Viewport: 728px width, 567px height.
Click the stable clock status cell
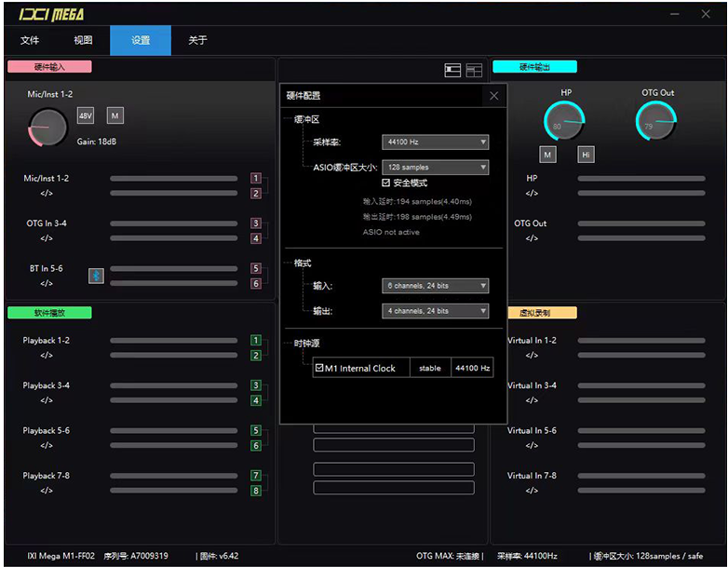(x=430, y=368)
